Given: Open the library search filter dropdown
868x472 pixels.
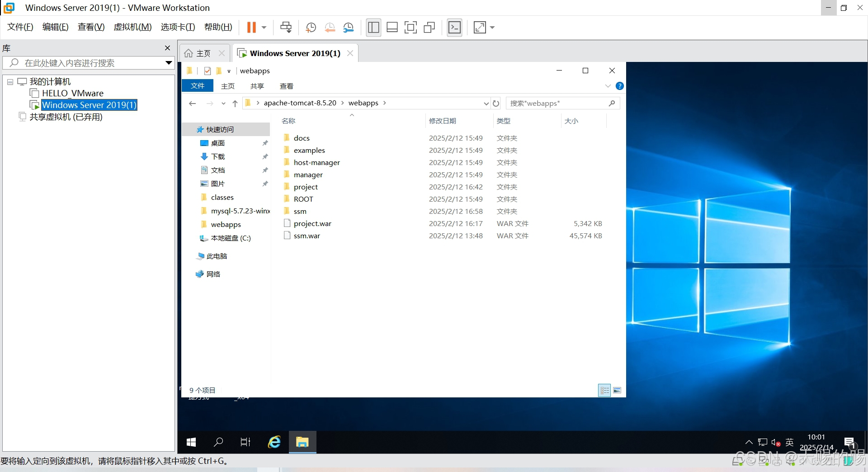Looking at the screenshot, I should [x=169, y=63].
